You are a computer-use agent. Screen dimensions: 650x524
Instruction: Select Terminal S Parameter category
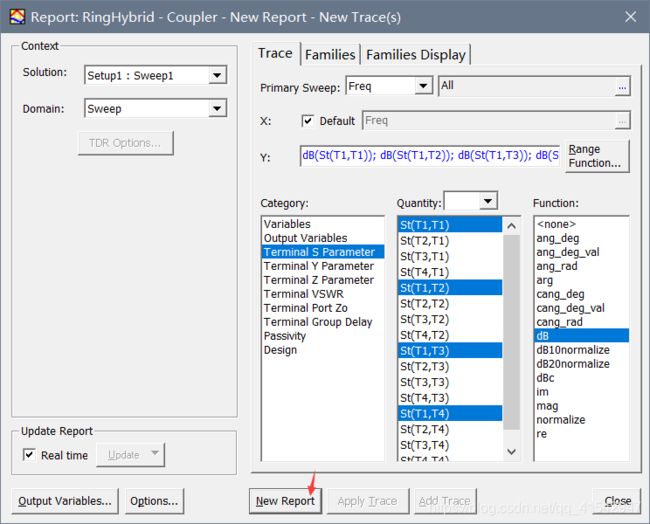point(323,252)
